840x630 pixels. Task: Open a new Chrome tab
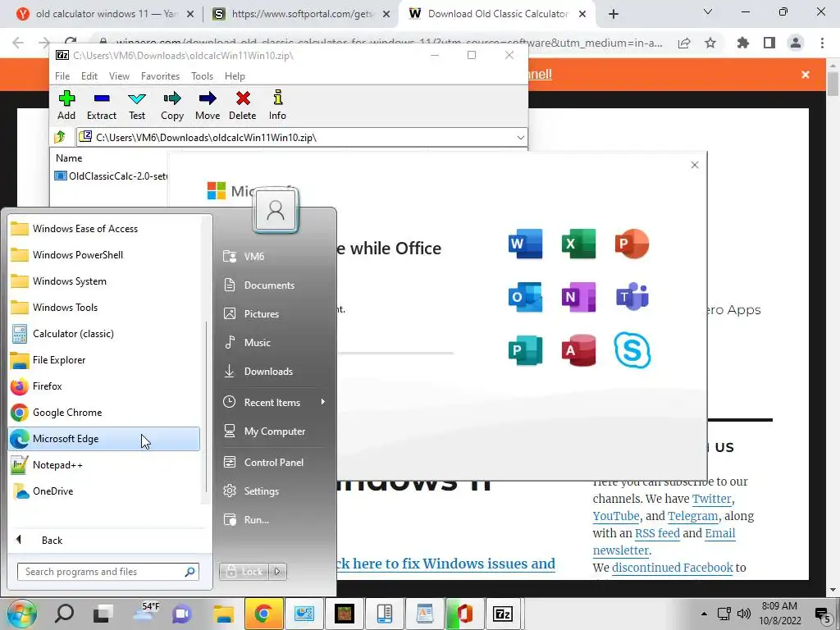[614, 15]
